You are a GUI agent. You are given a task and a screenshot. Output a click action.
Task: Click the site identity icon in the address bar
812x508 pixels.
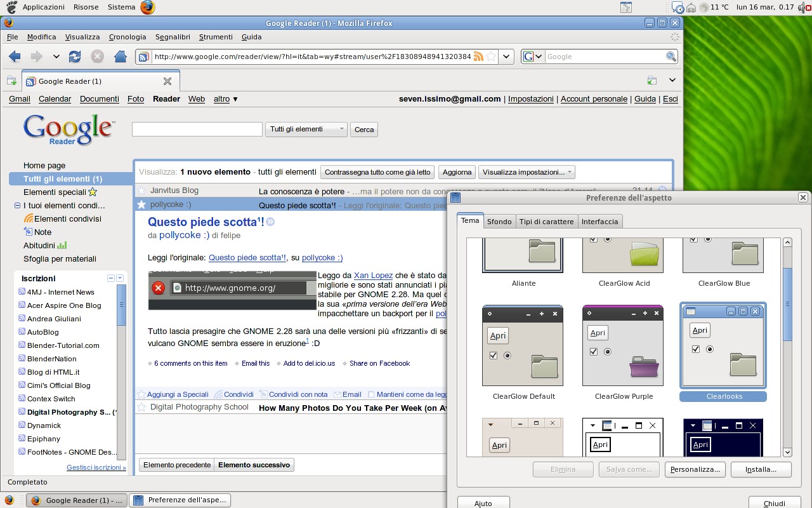click(144, 57)
